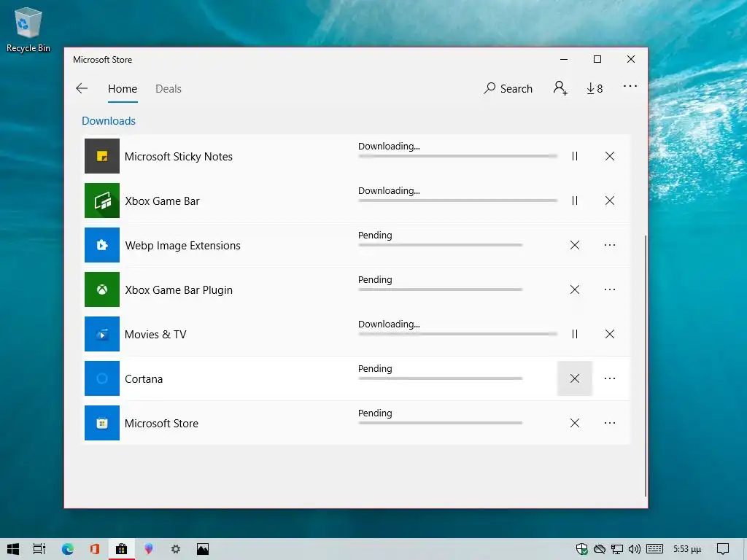Switch to the Deals tab
The height and width of the screenshot is (560, 747).
(169, 89)
